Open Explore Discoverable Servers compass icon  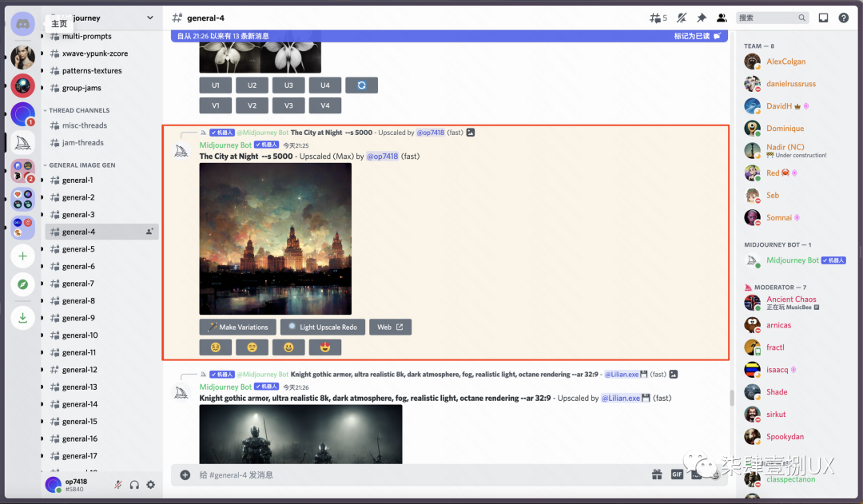tap(23, 284)
